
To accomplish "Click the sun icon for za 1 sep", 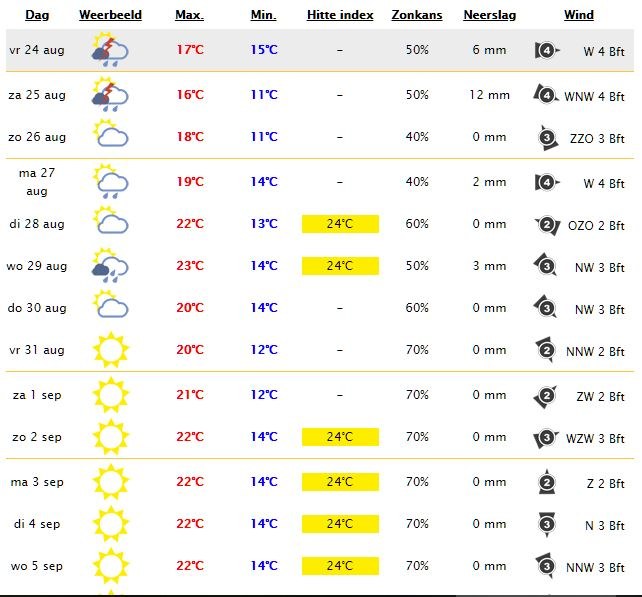I will pos(111,395).
